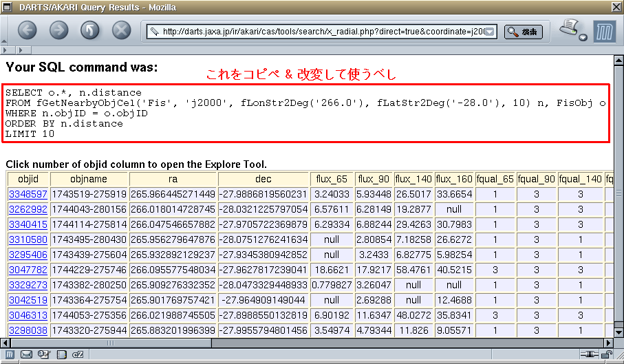Click the fqual_90 column header
The height and width of the screenshot is (364, 624).
pyautogui.click(x=537, y=179)
